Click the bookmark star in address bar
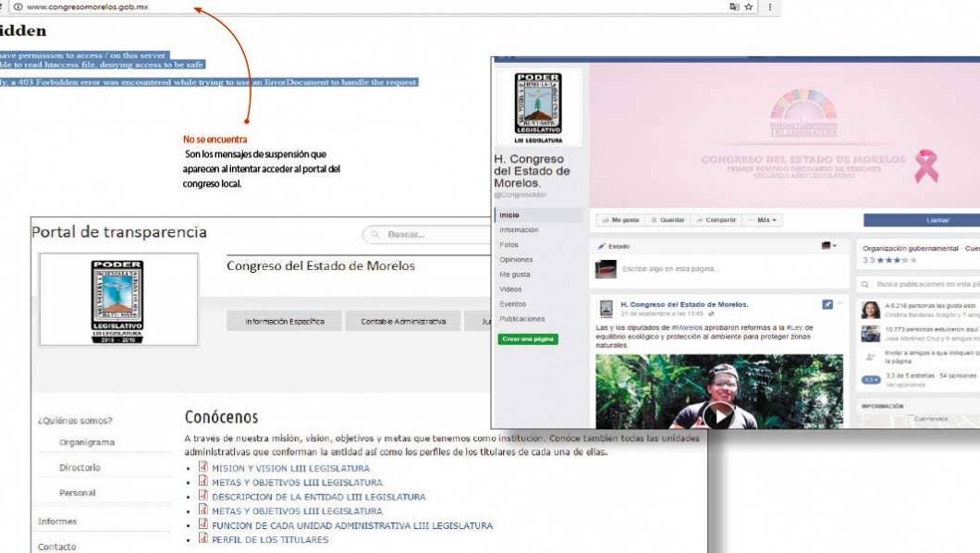 748,6
